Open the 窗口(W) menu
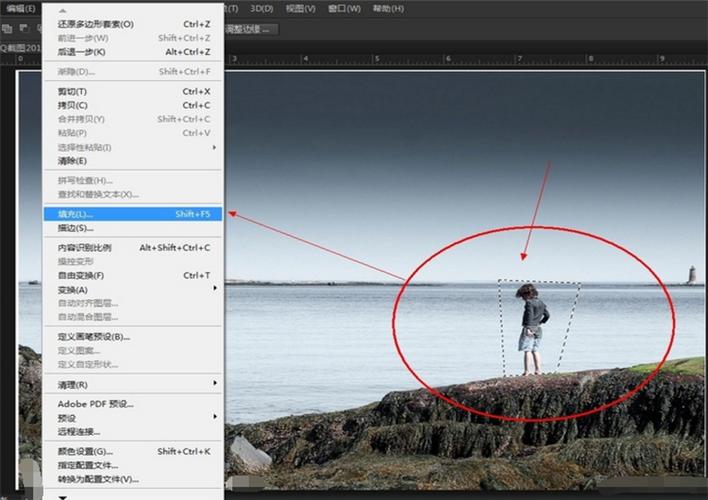The image size is (708, 500). coord(344,9)
